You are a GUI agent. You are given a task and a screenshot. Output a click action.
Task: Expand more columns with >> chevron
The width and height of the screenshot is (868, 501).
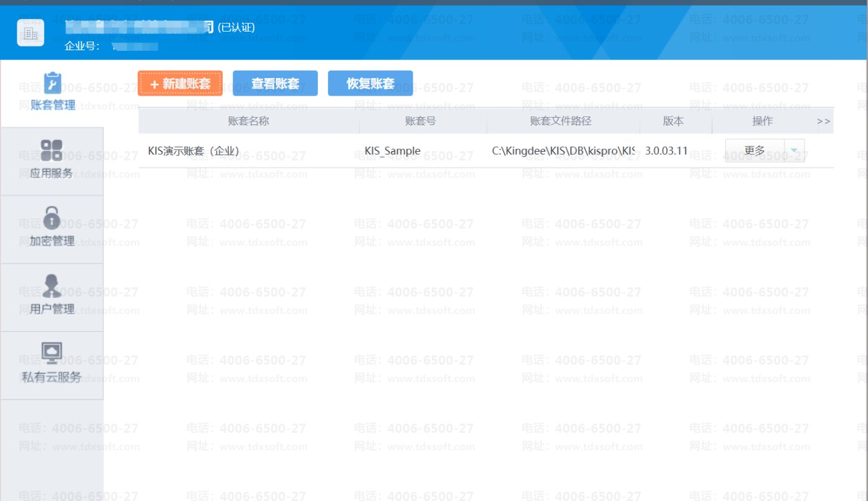[x=823, y=121]
